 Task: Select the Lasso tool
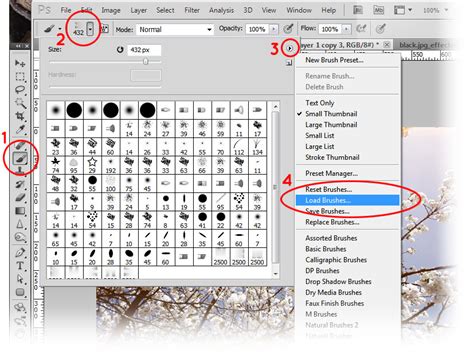(x=20, y=90)
